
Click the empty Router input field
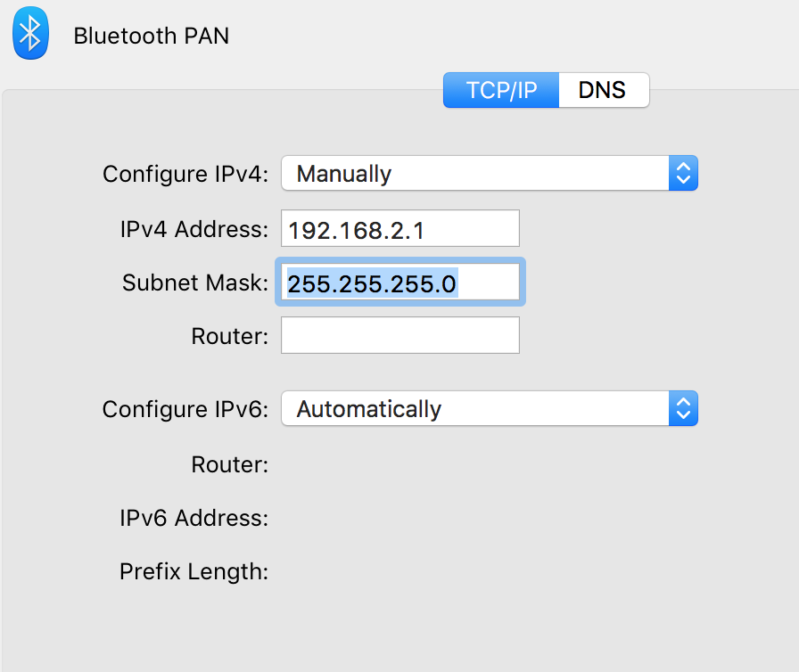pos(399,335)
